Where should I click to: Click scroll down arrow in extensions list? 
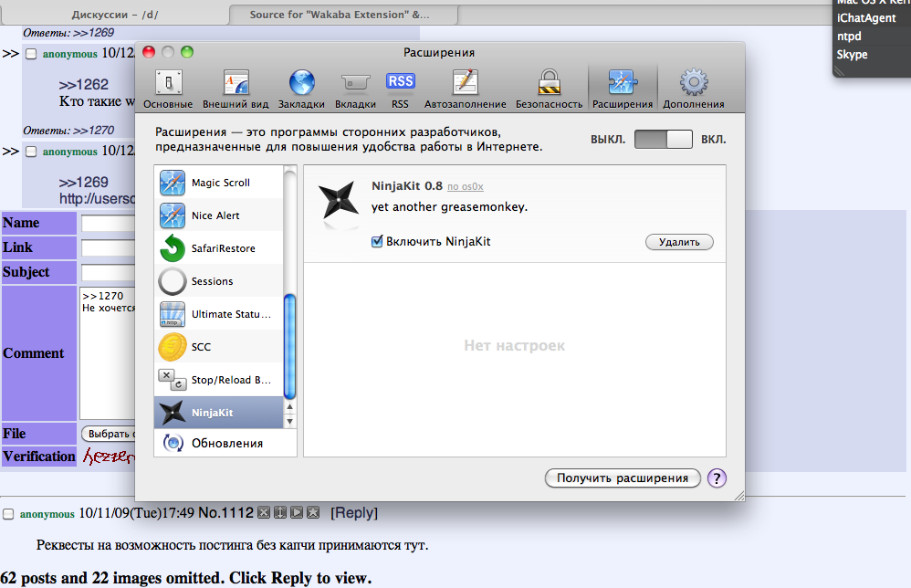(290, 421)
